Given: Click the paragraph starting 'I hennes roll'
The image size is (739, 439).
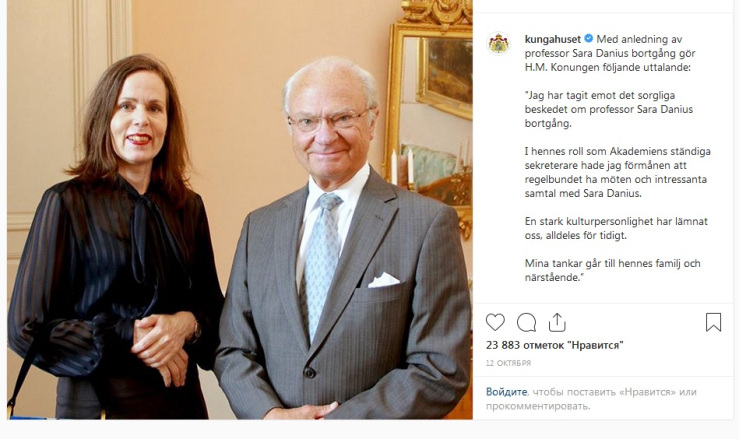Looking at the screenshot, I should (617, 172).
